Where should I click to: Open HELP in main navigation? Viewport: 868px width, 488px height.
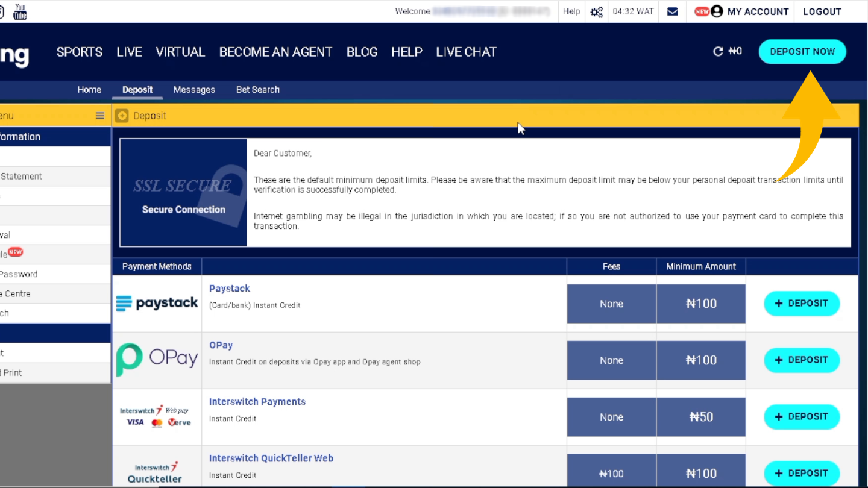click(406, 52)
